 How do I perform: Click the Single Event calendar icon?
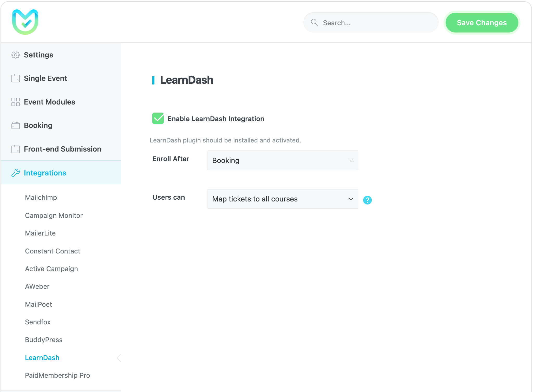16,78
